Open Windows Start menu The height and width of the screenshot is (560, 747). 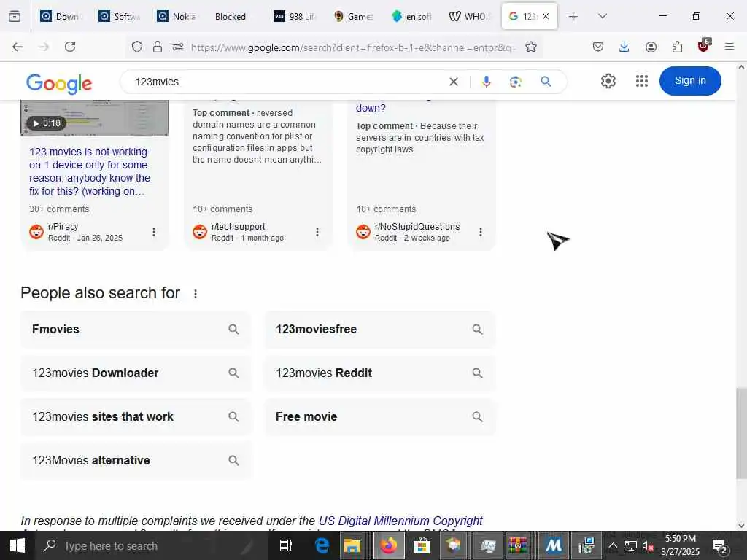tap(18, 545)
